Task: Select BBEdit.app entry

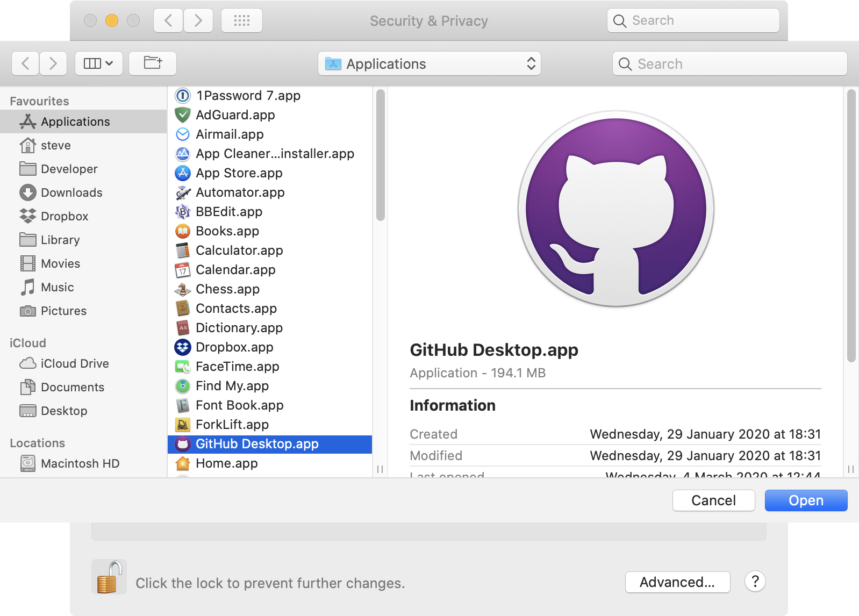Action: tap(270, 212)
